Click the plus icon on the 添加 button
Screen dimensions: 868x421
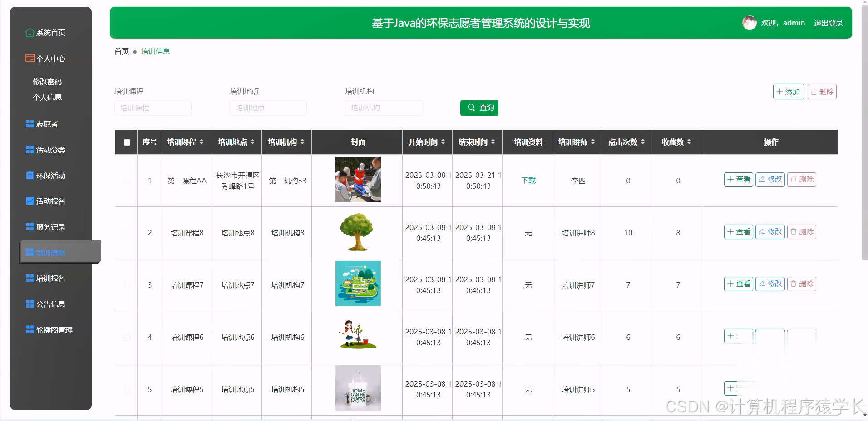pos(779,91)
